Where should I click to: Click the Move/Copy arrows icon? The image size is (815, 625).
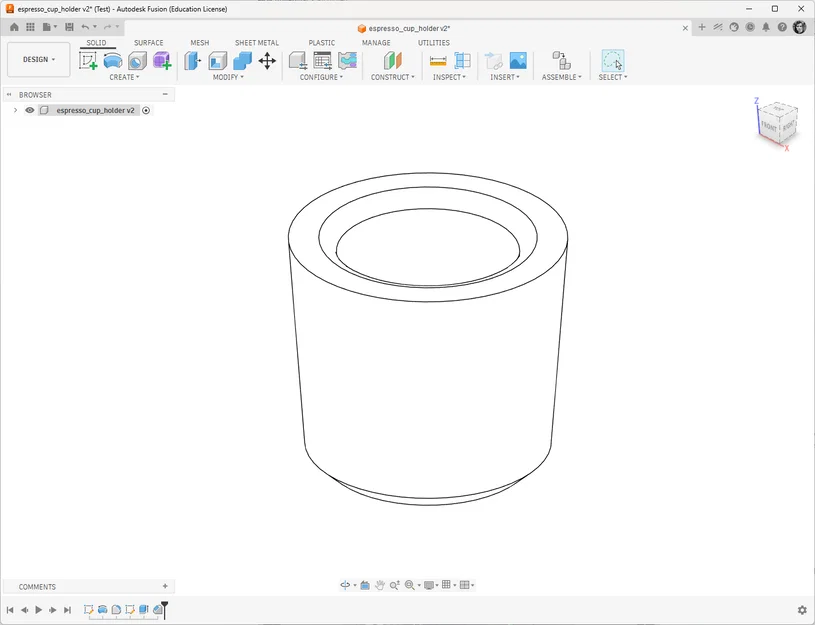pos(267,61)
